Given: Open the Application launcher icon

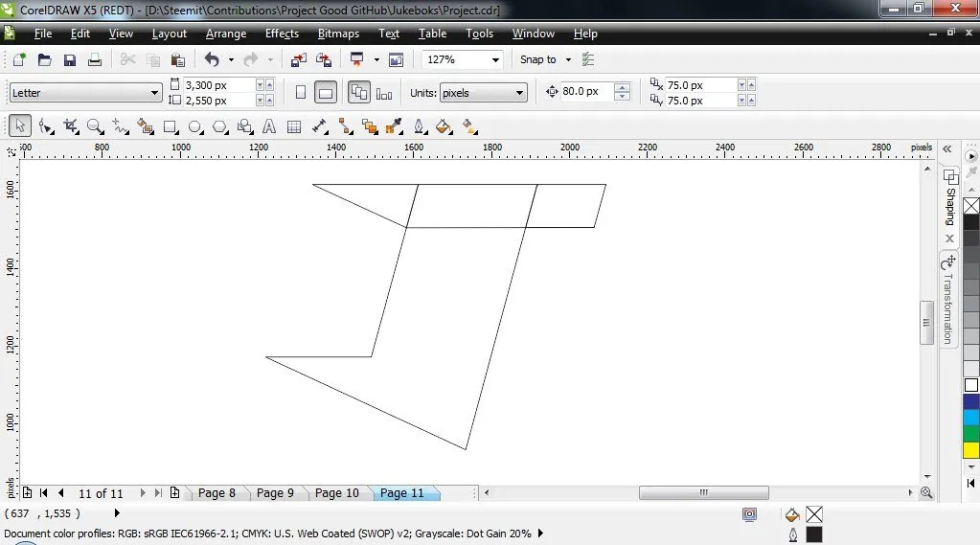Looking at the screenshot, I should click(357, 59).
